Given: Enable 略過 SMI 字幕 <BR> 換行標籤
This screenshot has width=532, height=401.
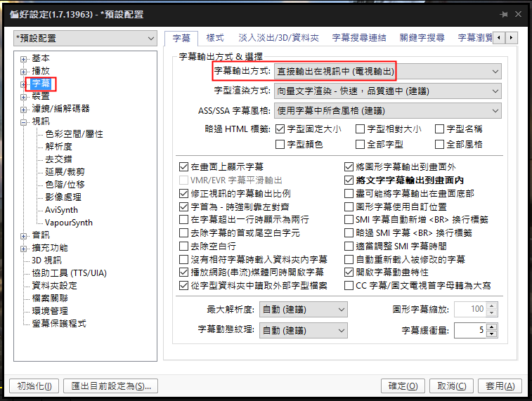Looking at the screenshot, I should point(349,233).
